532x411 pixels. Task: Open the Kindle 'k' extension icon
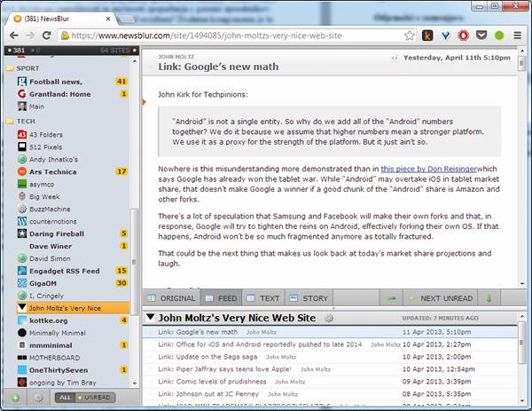[x=427, y=36]
